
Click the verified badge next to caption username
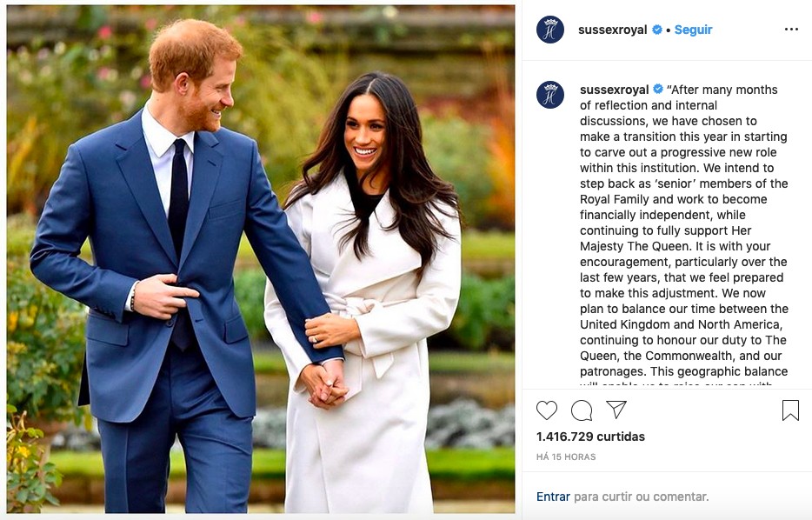pos(657,89)
